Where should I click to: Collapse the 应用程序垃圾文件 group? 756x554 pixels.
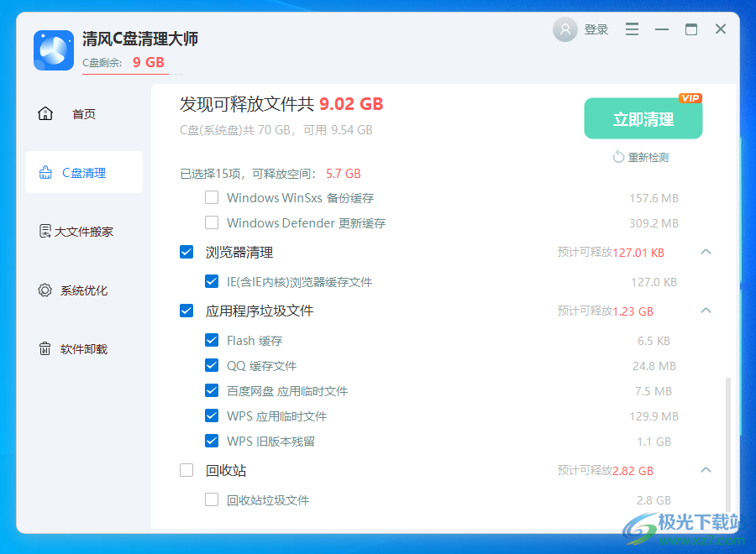click(706, 310)
